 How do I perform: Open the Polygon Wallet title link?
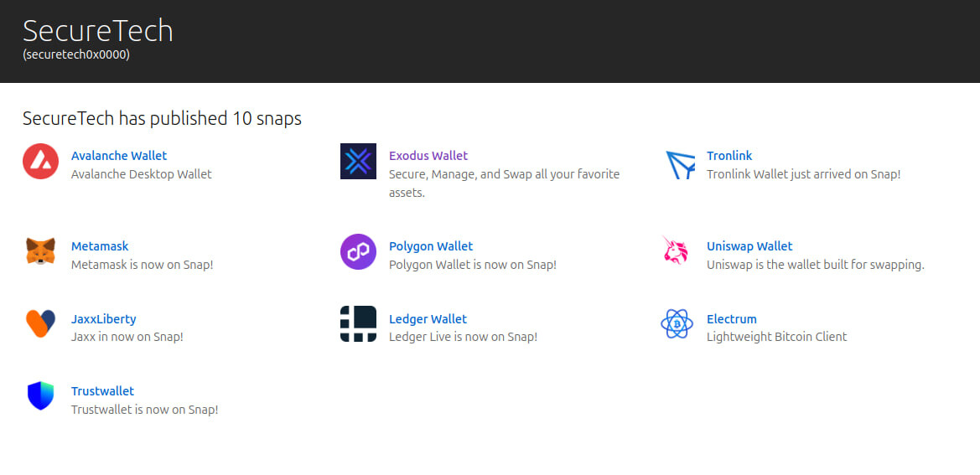(x=431, y=246)
